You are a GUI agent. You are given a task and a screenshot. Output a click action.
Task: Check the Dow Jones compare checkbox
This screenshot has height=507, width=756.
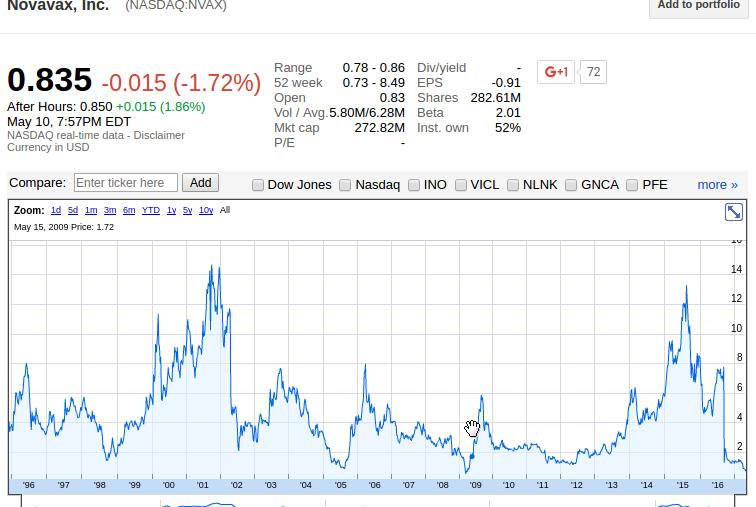[258, 185]
